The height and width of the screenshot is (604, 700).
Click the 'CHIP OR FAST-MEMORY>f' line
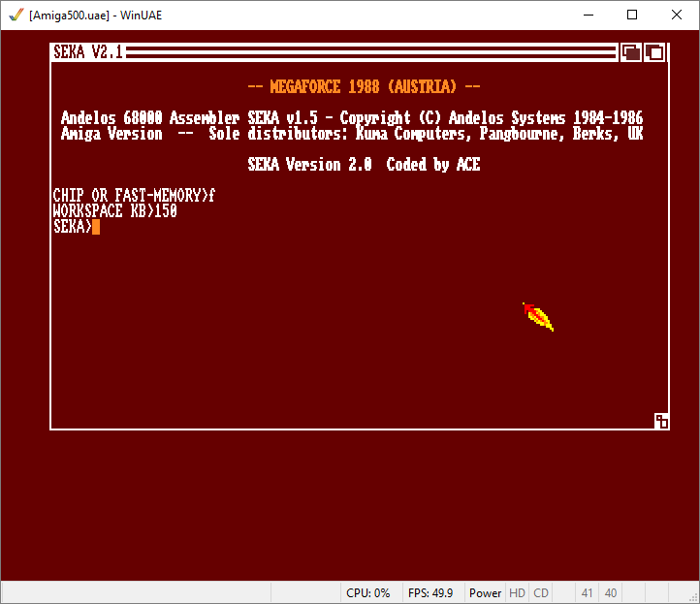pyautogui.click(x=134, y=196)
